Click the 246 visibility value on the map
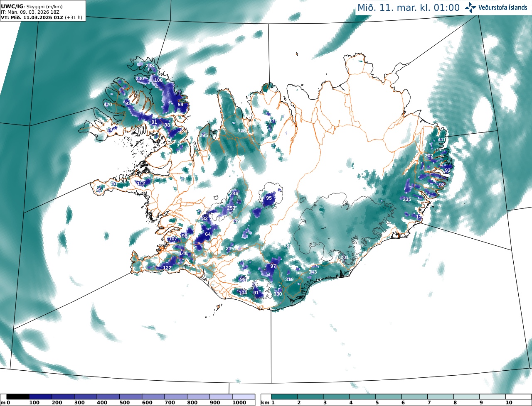532x406 pixels. click(234, 193)
